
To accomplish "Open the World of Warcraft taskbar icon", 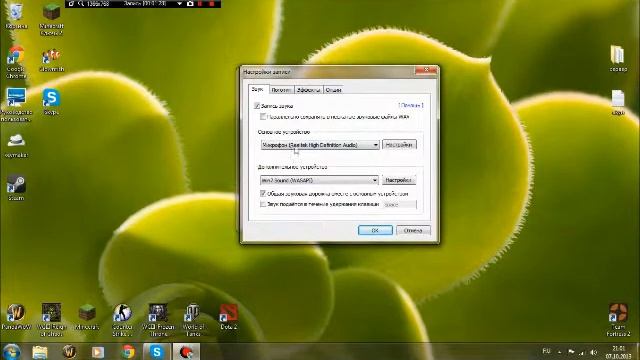I will [x=69, y=351].
